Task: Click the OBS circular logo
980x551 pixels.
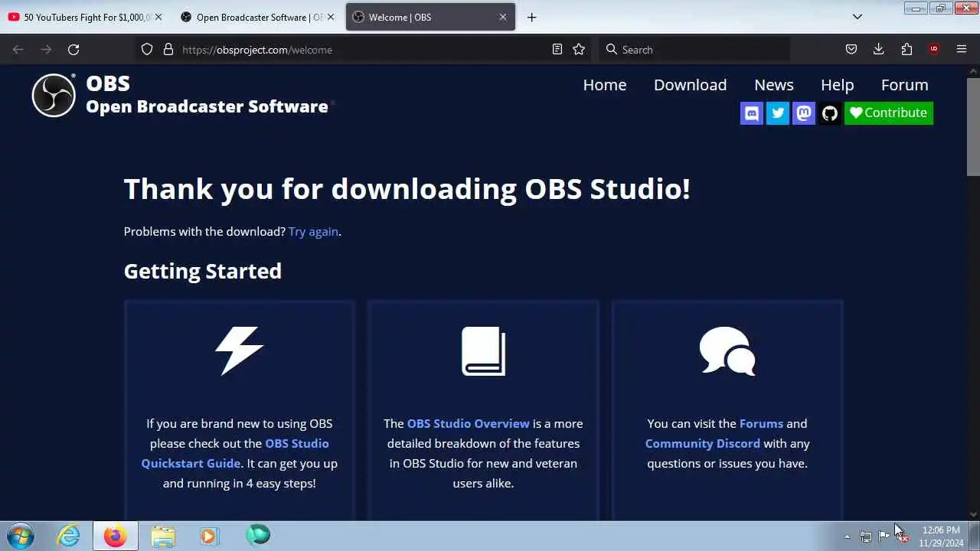Action: click(x=54, y=95)
